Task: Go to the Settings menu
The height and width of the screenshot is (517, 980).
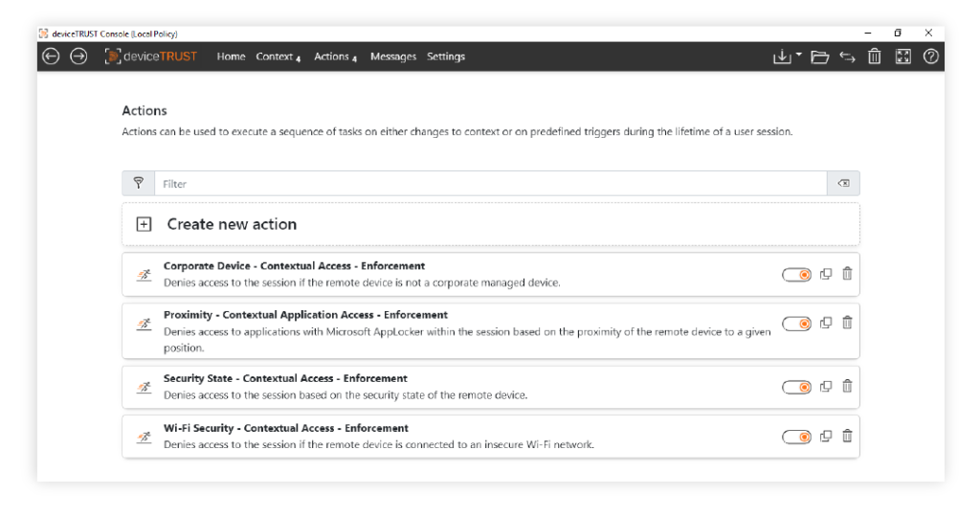Action: [x=446, y=56]
